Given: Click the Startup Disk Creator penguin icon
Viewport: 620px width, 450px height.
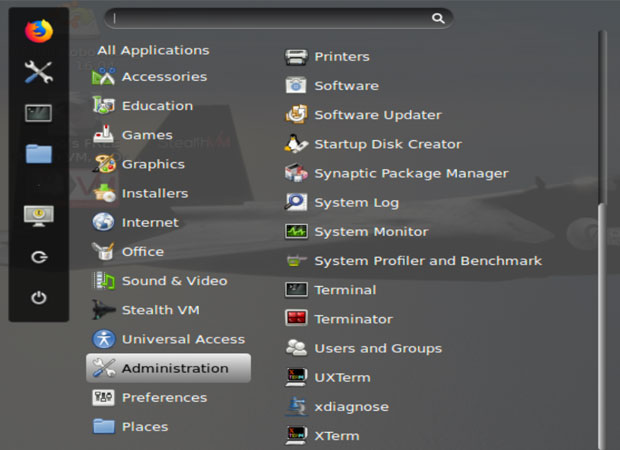Looking at the screenshot, I should [x=296, y=144].
